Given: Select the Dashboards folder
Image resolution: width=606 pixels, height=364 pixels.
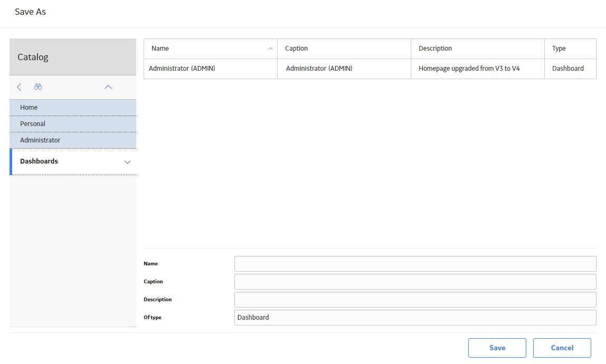Looking at the screenshot, I should pos(73,161).
